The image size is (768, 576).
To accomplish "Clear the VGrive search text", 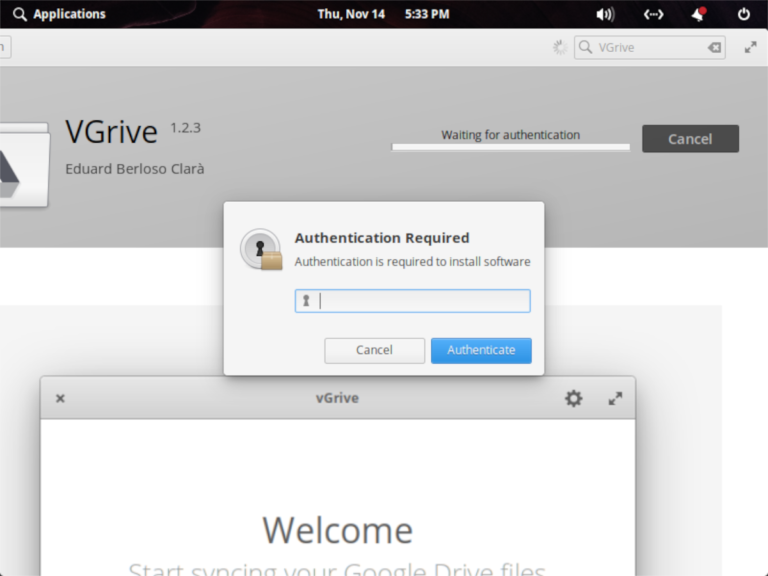I will point(714,48).
